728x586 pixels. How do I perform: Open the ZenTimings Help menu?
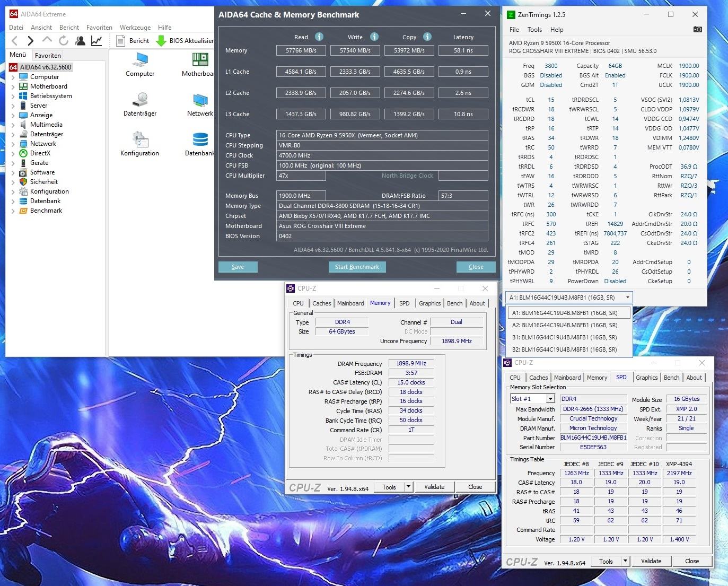tap(557, 30)
